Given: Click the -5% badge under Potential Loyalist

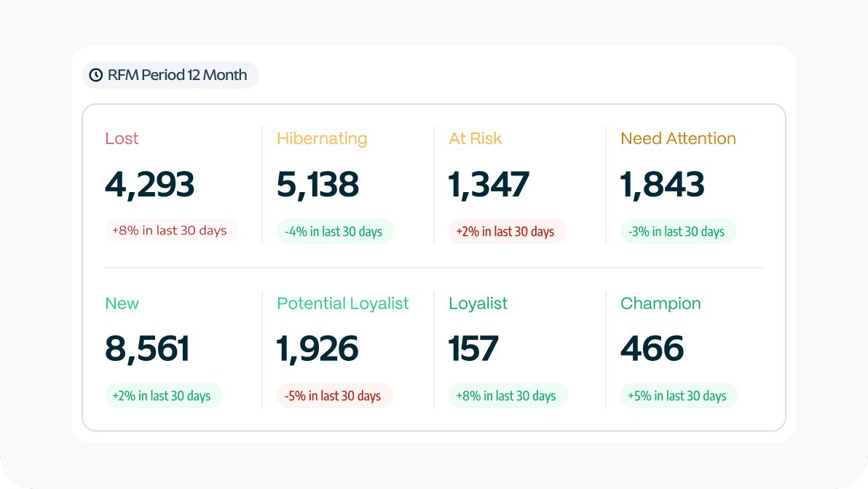Looking at the screenshot, I should tap(335, 396).
